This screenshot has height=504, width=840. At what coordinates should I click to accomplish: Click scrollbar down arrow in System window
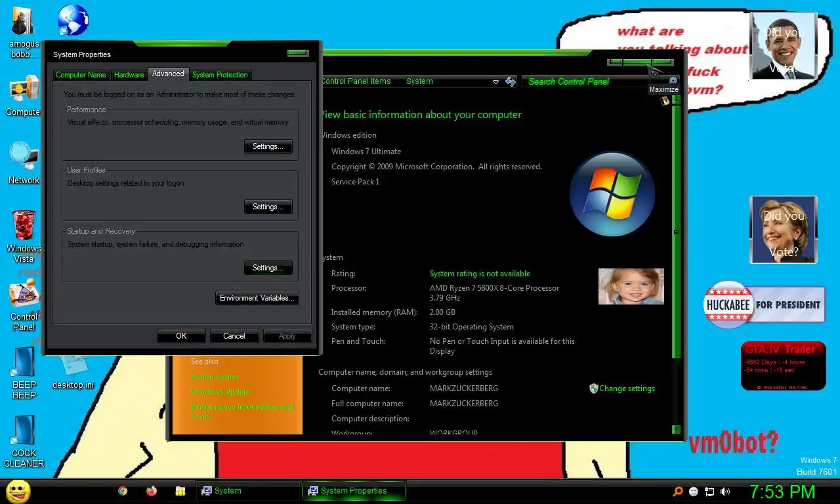(x=677, y=429)
